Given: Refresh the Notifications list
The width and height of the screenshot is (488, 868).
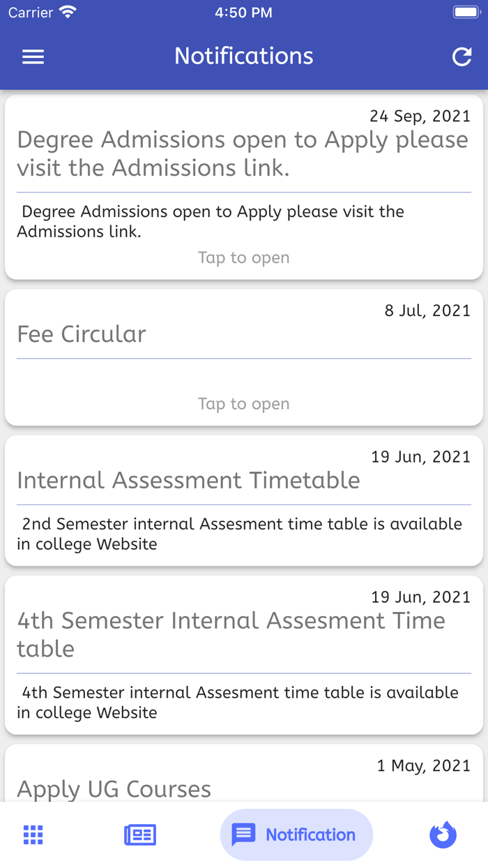Looking at the screenshot, I should click(x=462, y=57).
